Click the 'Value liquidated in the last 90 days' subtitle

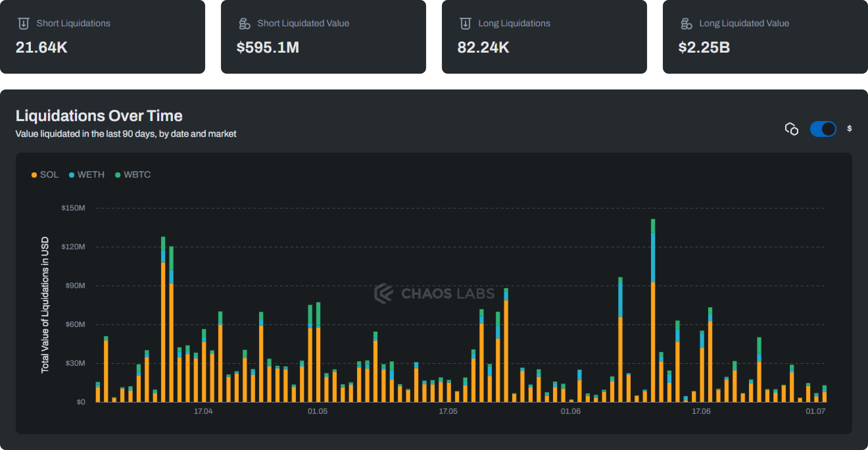(126, 134)
